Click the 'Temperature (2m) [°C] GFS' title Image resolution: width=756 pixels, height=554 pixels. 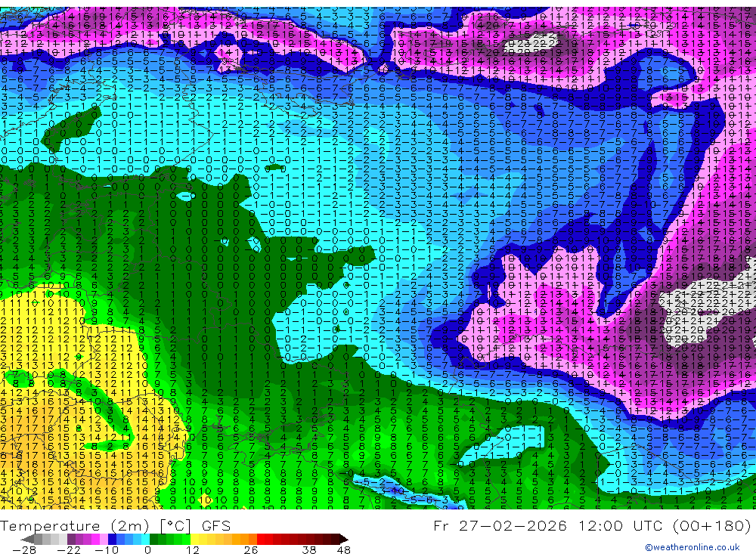click(115, 525)
